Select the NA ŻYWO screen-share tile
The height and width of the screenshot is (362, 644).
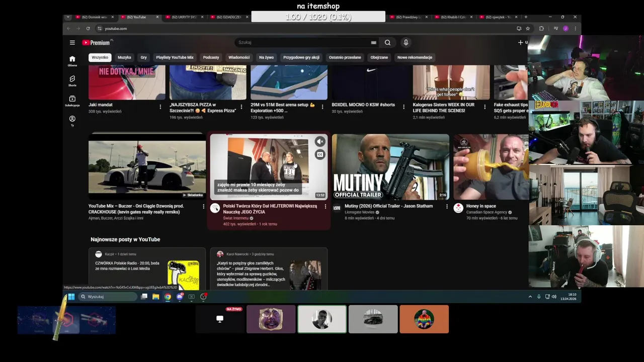pos(220,319)
